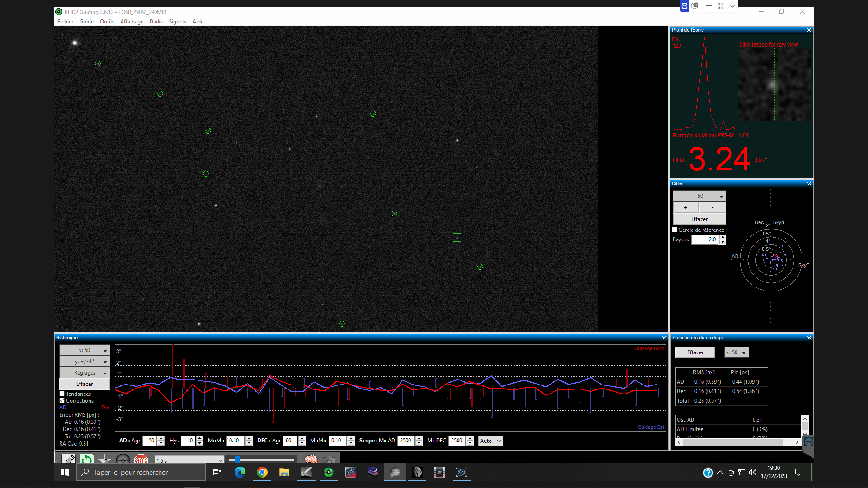Open the exposure time 1.5 s dropdown
868x488 pixels.
(189, 460)
